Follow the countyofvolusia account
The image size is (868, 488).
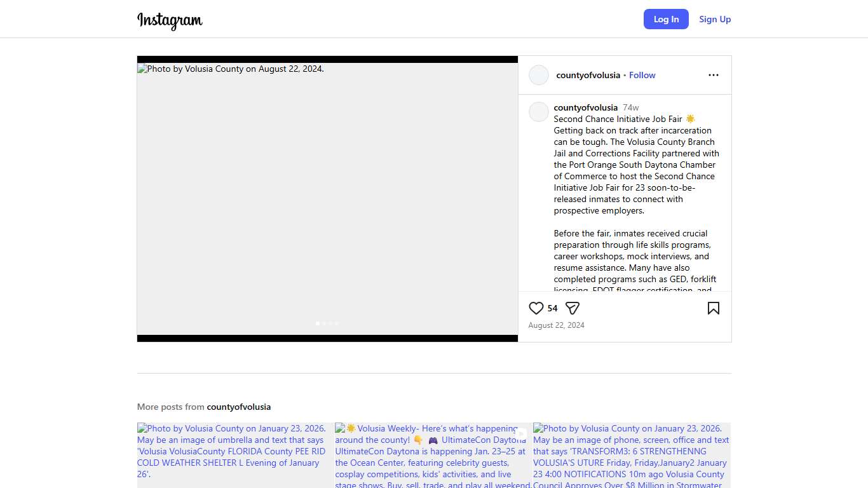[x=642, y=75]
